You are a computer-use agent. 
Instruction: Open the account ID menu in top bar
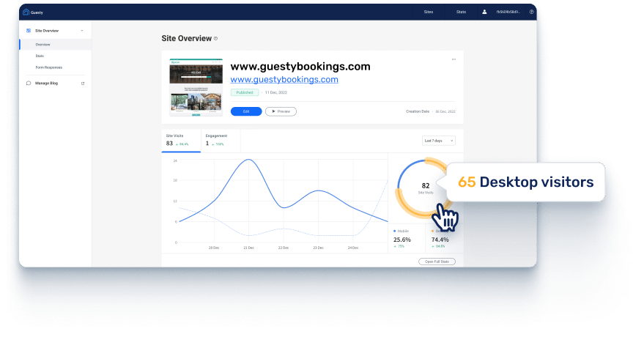click(x=508, y=12)
